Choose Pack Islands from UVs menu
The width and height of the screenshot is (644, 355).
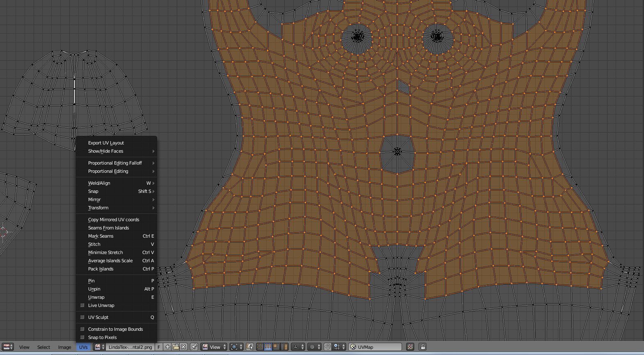point(101,269)
